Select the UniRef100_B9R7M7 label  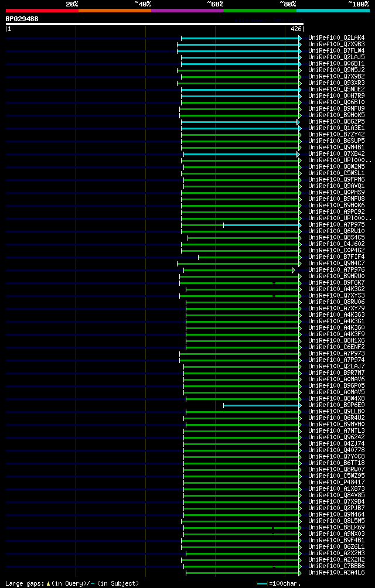pyautogui.click(x=336, y=372)
